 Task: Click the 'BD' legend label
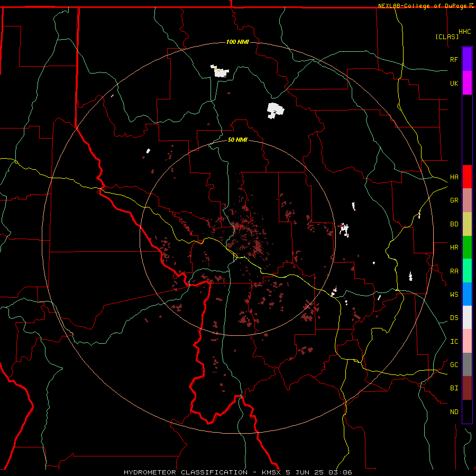tap(454, 224)
